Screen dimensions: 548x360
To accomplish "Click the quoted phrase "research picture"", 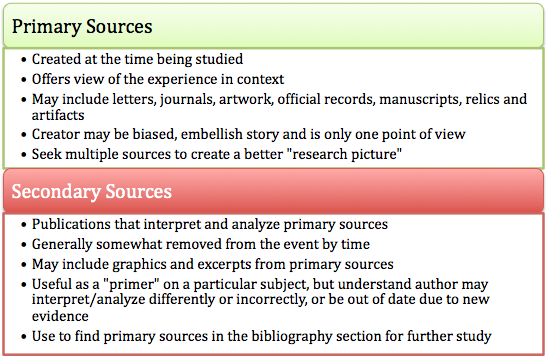I will click(x=344, y=154).
